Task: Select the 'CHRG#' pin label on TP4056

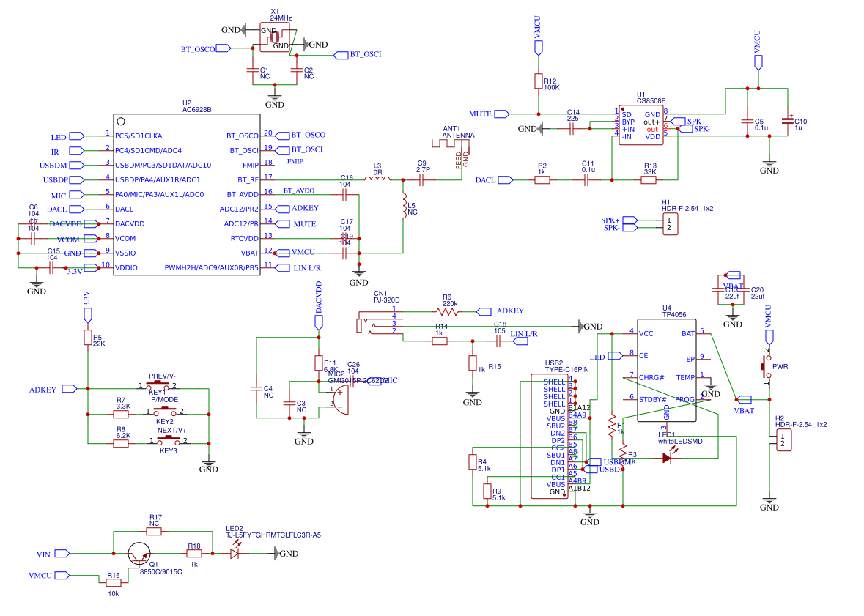Action: pyautogui.click(x=651, y=377)
